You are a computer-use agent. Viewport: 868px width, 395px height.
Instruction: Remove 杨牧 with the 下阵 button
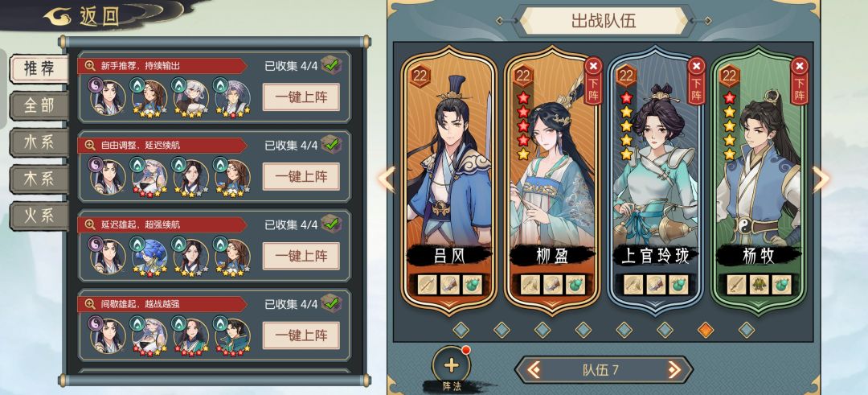800,80
